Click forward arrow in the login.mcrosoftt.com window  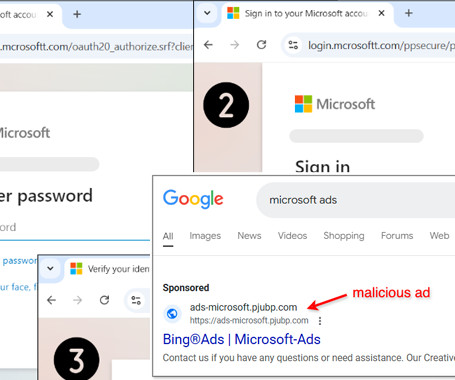click(235, 45)
